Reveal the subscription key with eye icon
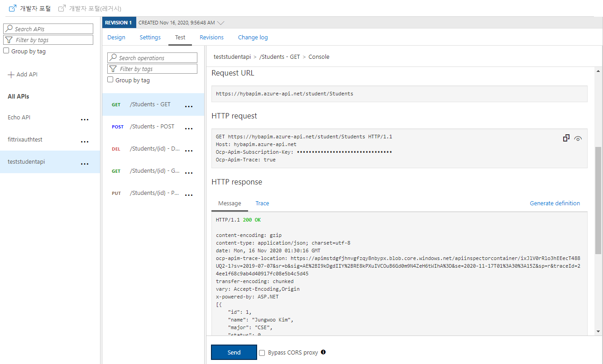This screenshot has height=364, width=603. point(578,139)
